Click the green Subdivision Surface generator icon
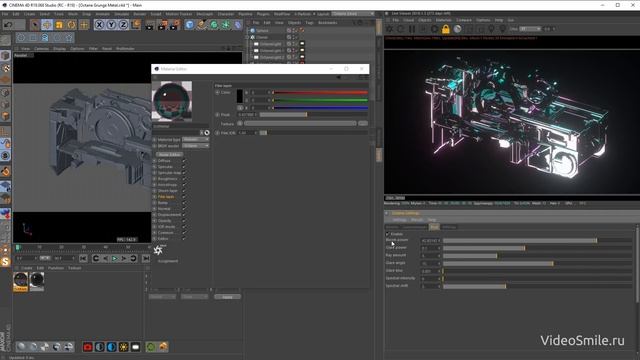The image size is (640, 360). tap(214, 25)
